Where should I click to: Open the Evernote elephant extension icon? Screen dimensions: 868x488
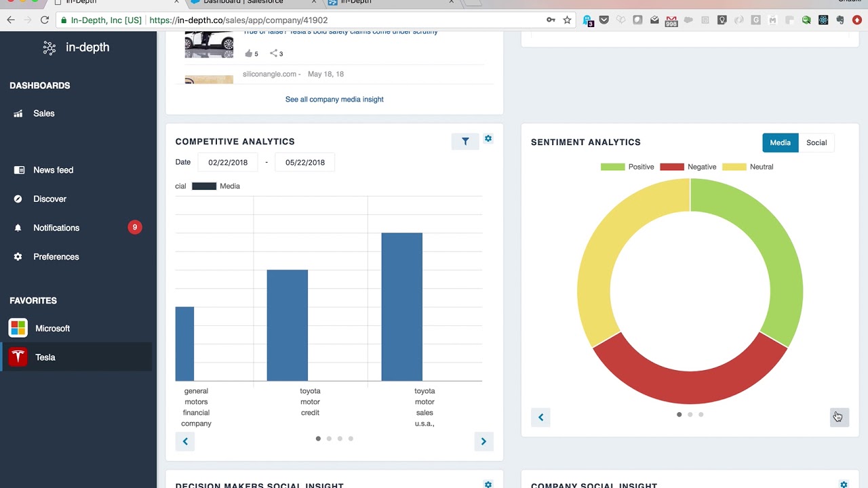point(840,20)
